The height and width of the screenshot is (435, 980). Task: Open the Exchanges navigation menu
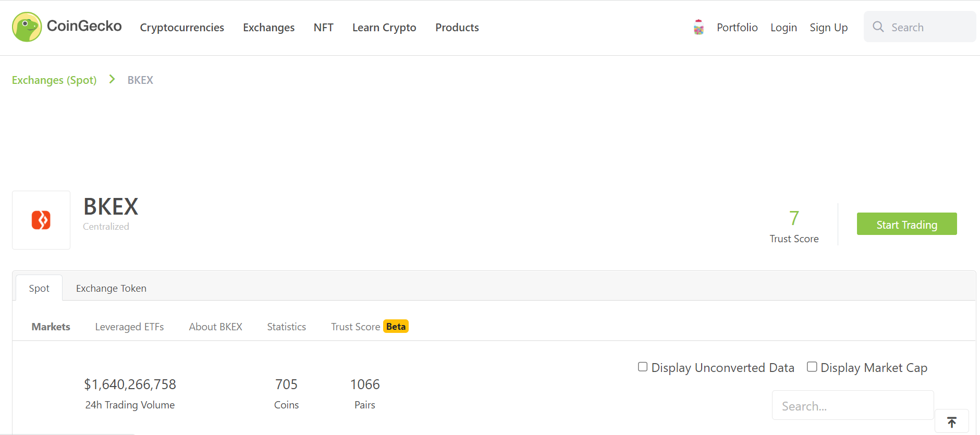(x=269, y=28)
